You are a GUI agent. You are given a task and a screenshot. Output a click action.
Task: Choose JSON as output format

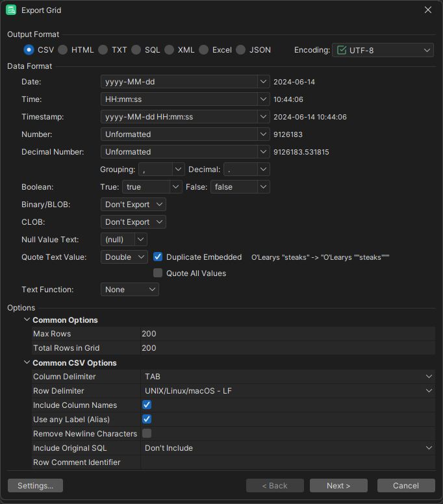241,50
